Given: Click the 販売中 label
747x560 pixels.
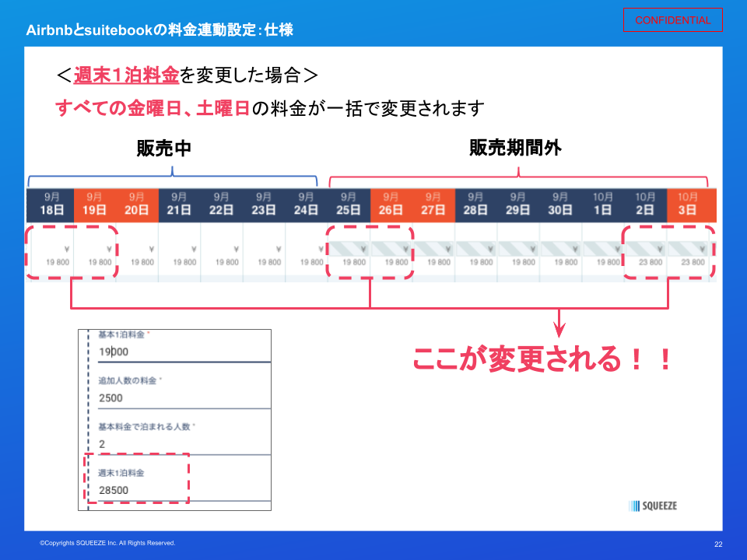Looking at the screenshot, I should tap(164, 148).
